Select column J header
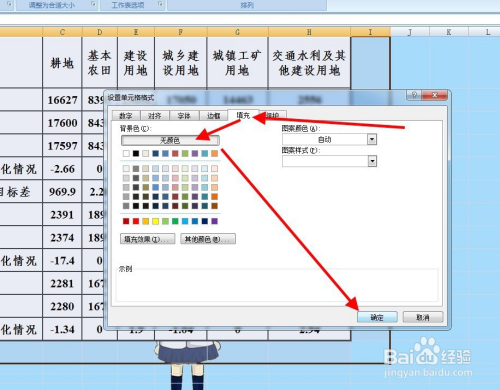The height and width of the screenshot is (390, 500). click(x=410, y=32)
